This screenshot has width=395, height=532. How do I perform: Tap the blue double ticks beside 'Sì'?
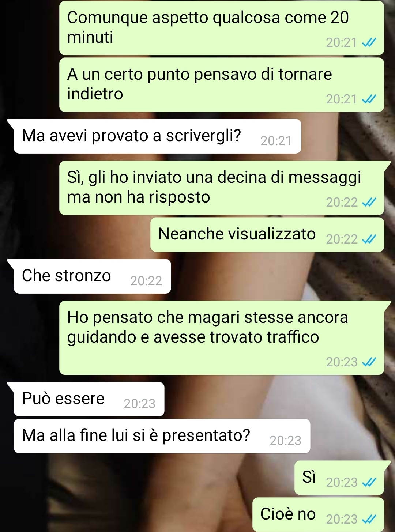369,482
